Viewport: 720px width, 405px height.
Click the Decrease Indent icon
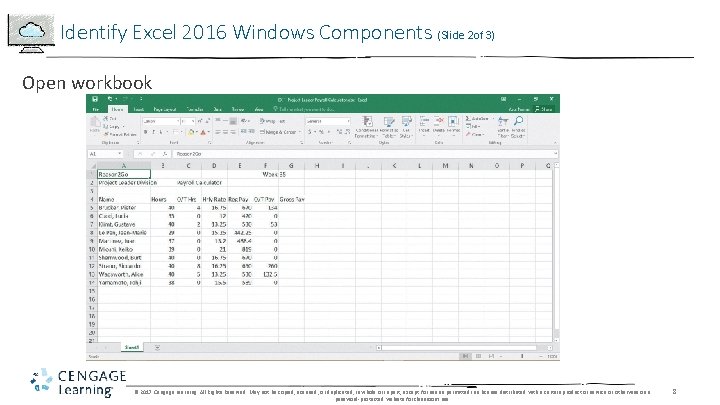pyautogui.click(x=244, y=132)
